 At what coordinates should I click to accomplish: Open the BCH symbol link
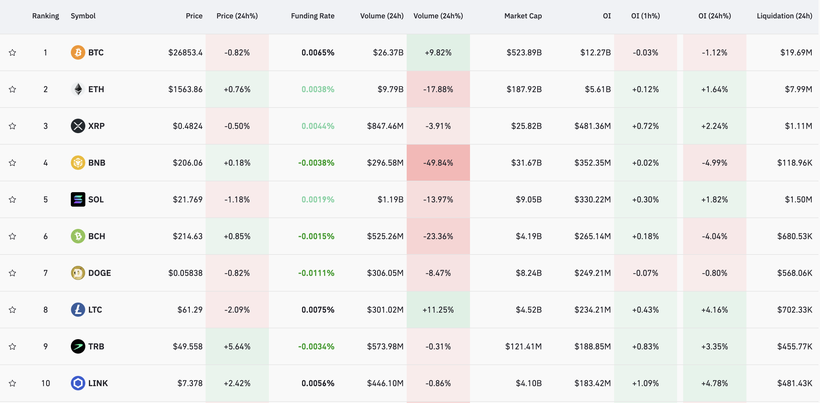click(x=96, y=237)
